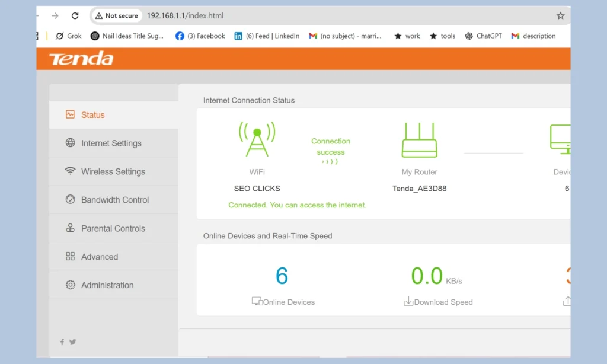Open Administration via the gear icon
607x364 pixels.
[69, 285]
